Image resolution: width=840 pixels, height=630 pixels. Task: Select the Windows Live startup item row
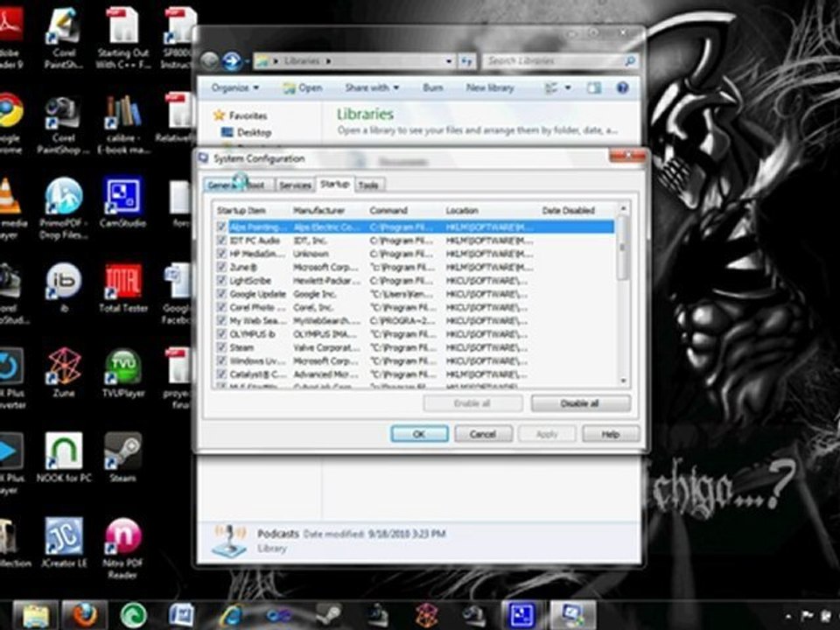pos(415,360)
